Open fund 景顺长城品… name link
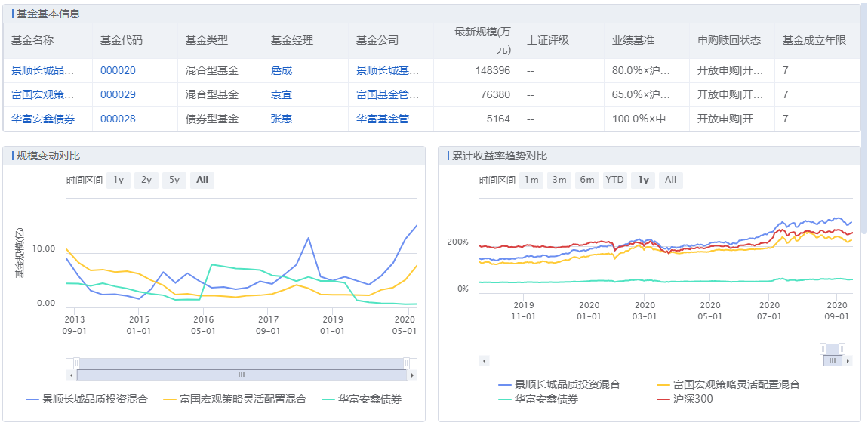This screenshot has height=429, width=868. point(43,71)
